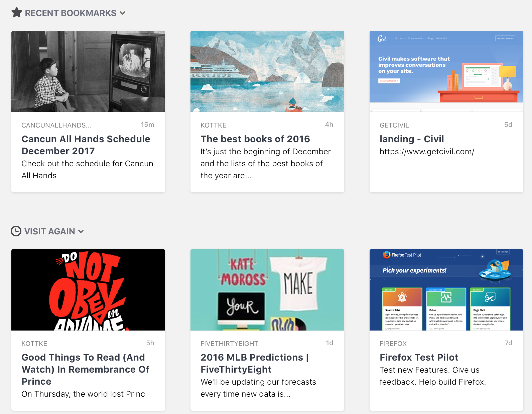The width and height of the screenshot is (532, 414).
Task: Click the FIVETHIRTYEIGHT source label
Action: tap(229, 344)
